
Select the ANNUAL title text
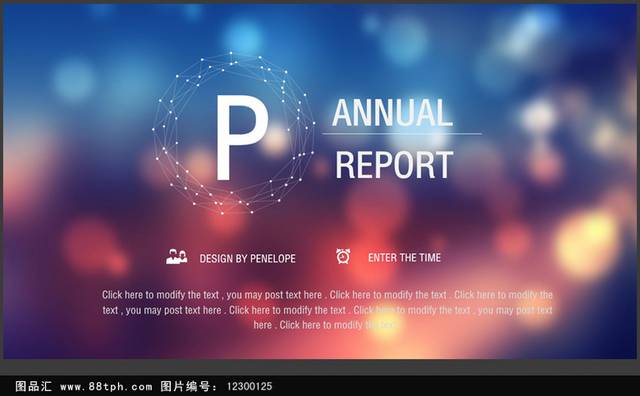point(393,113)
